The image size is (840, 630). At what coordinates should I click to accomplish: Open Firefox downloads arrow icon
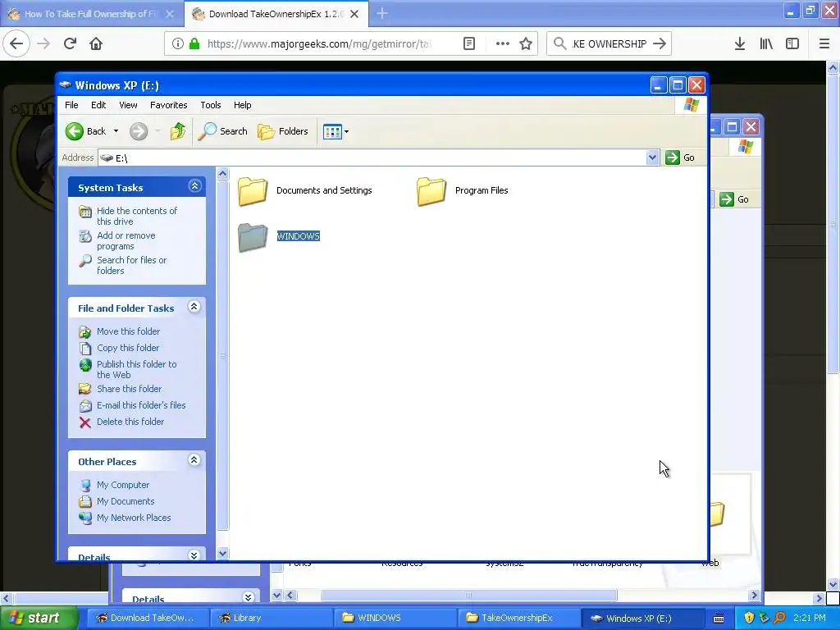click(740, 43)
